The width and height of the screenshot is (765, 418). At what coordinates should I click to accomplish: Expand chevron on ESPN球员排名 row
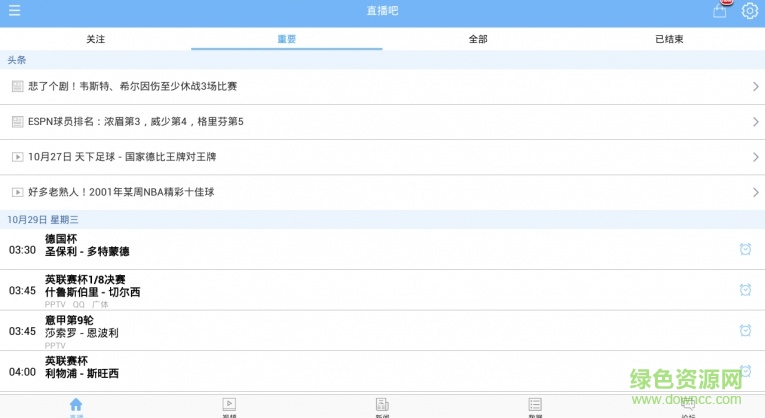click(x=755, y=122)
